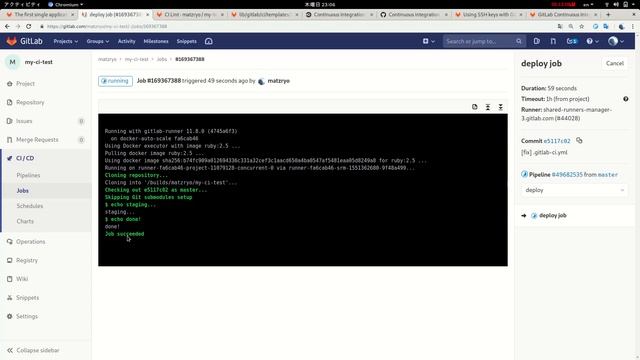Open the Chromium app menu in top bar
Viewport: 640px width, 360px height.
(65, 4)
